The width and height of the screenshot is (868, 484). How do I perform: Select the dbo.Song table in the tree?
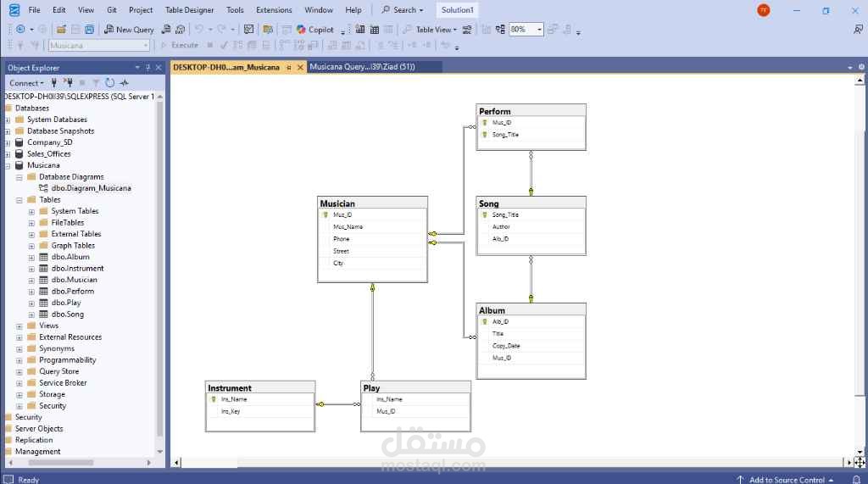pos(68,314)
